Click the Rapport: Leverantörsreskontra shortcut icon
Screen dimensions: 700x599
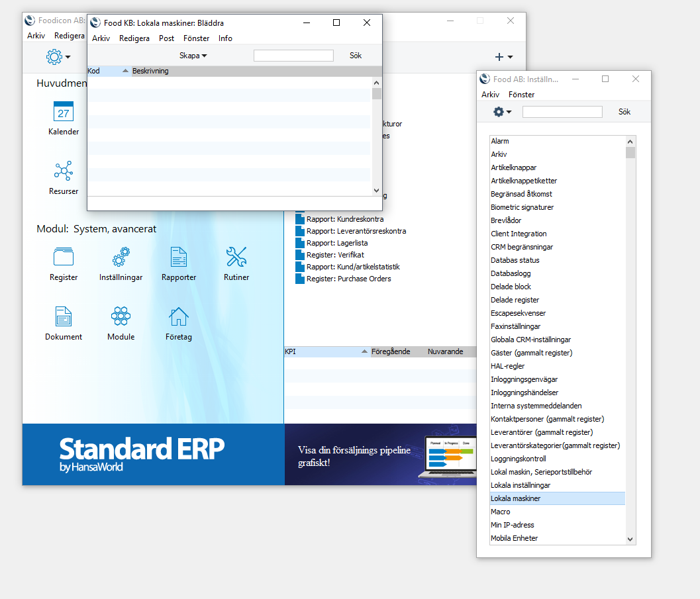pyautogui.click(x=300, y=231)
